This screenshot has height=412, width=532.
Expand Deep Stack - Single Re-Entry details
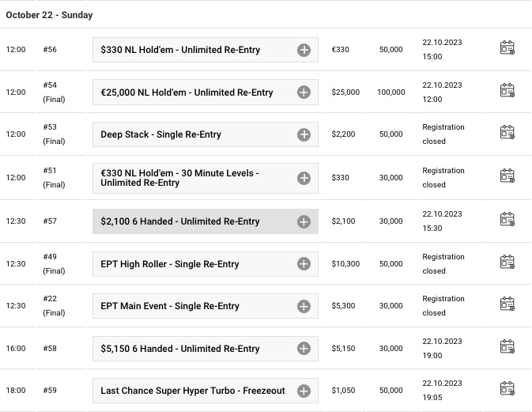point(304,134)
